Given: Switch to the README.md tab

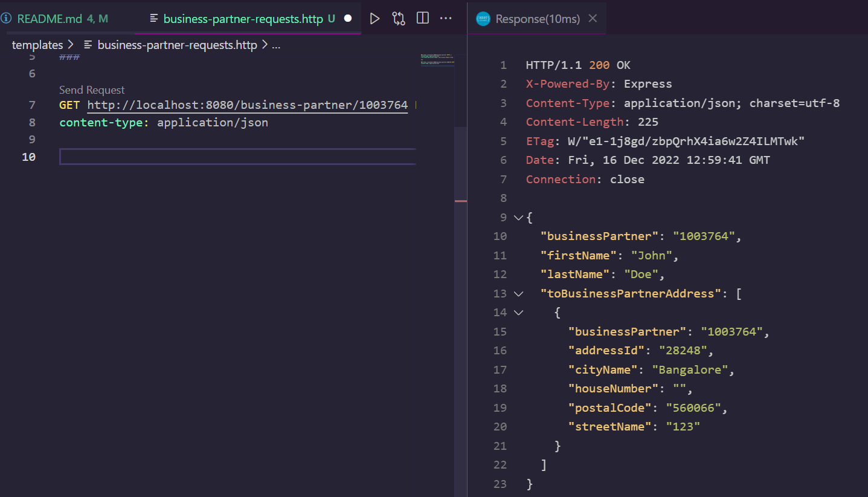Looking at the screenshot, I should click(63, 19).
